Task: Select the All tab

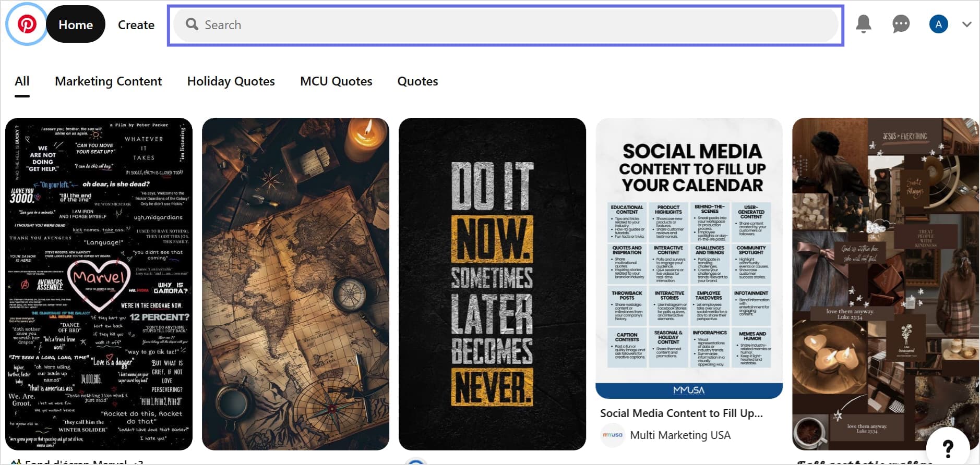Action: pyautogui.click(x=22, y=81)
